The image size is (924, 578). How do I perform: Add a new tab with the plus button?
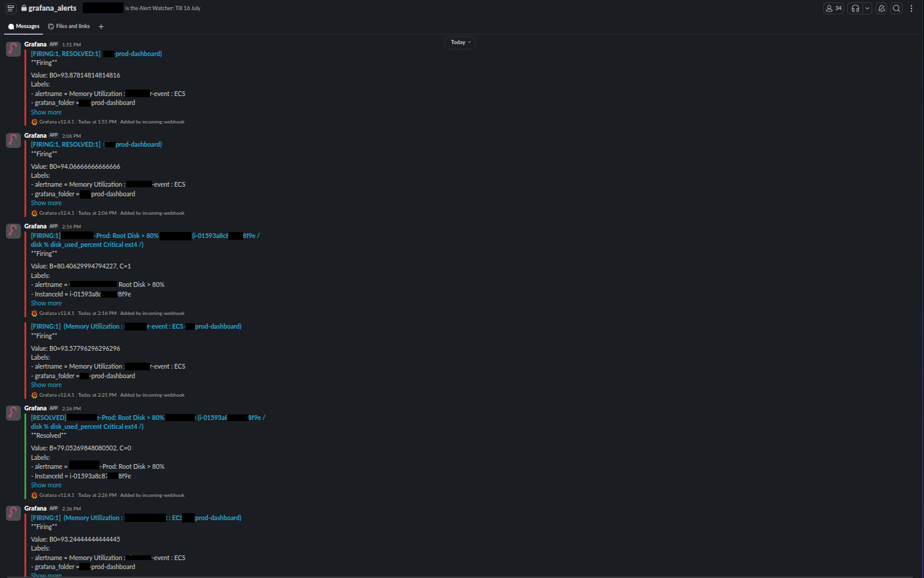pyautogui.click(x=101, y=26)
